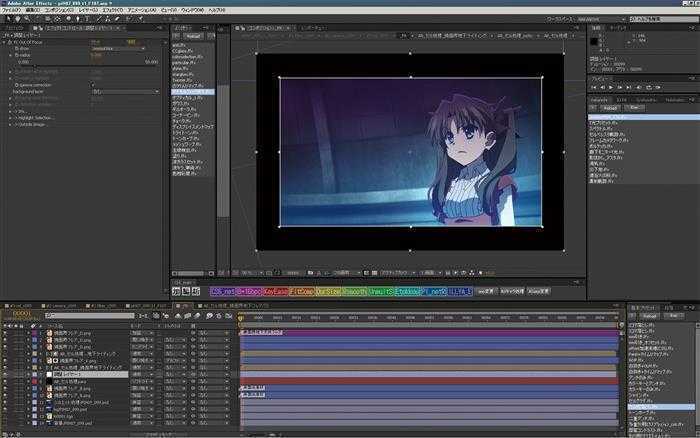Click the first kanji icon left of colored buttons
Screen dimensions: 700x438
point(176,291)
